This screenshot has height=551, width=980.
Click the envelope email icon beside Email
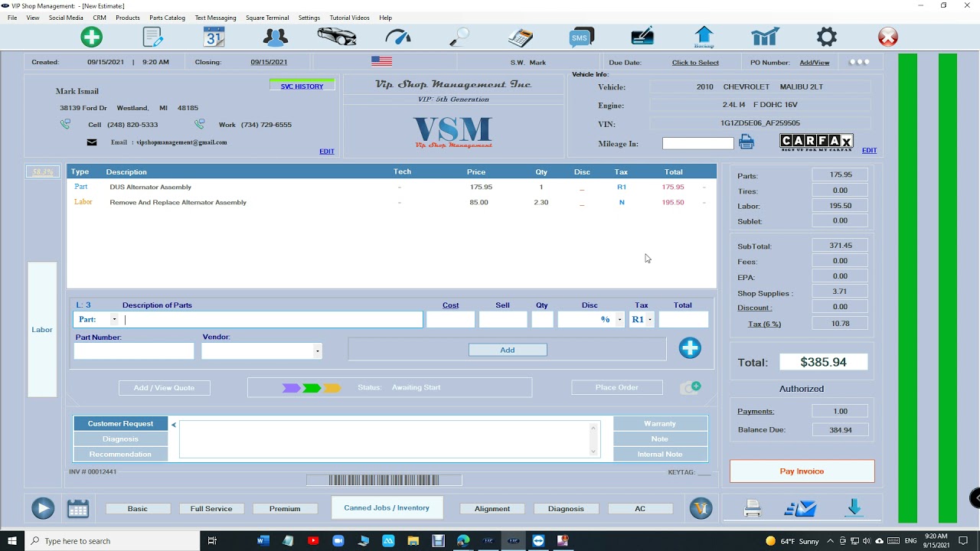tap(92, 142)
